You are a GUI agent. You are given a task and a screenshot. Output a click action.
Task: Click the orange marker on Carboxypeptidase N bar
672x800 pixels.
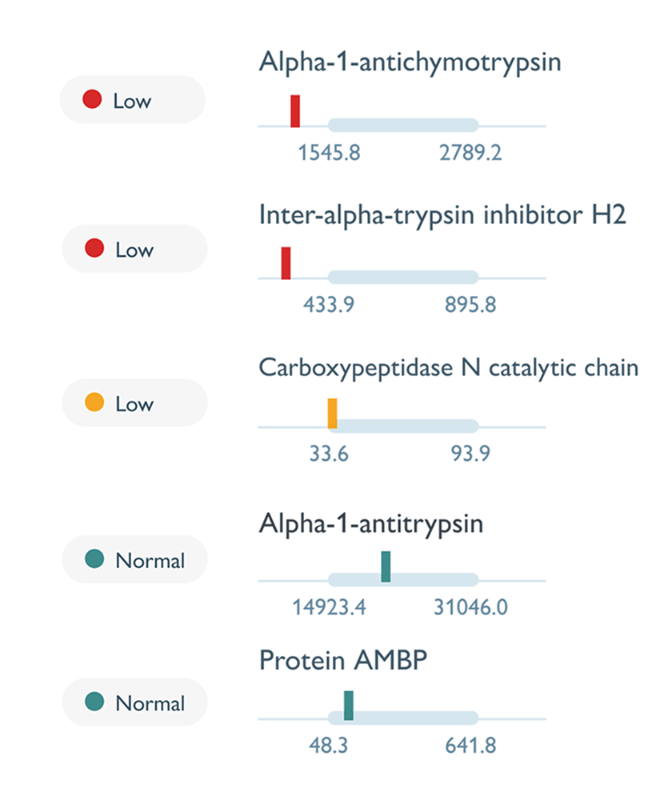point(332,413)
